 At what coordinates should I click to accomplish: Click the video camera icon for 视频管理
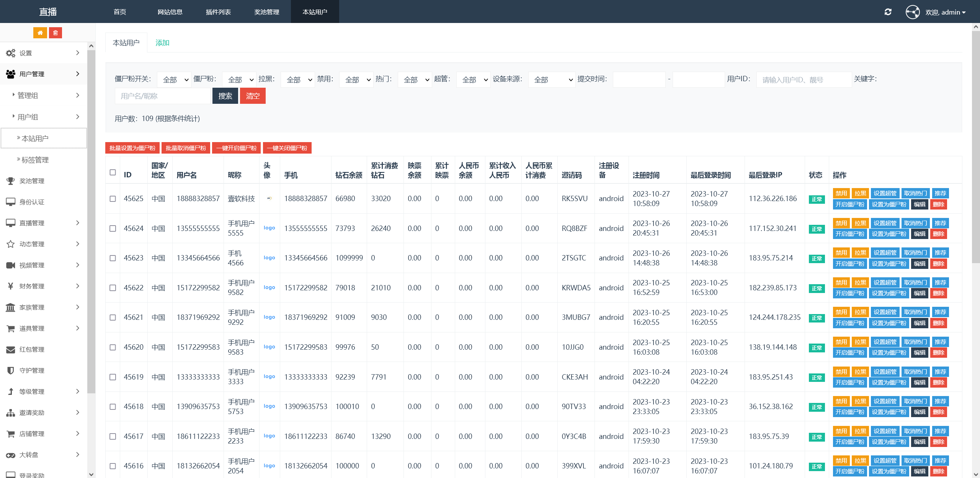tap(11, 265)
